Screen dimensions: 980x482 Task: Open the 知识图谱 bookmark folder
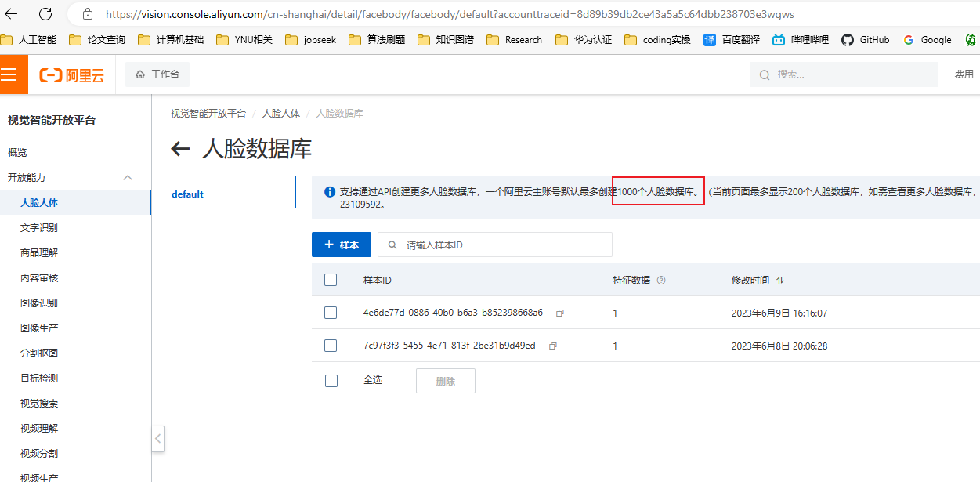coord(445,39)
